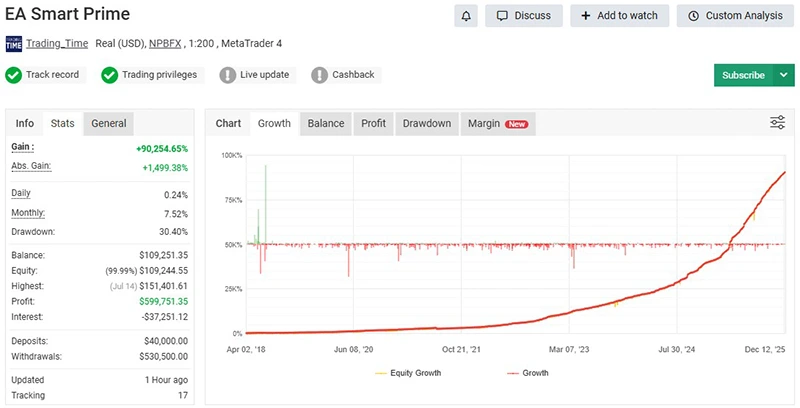Toggle Equity Growth legend series
Screen dimensions: 800x408
[408, 373]
